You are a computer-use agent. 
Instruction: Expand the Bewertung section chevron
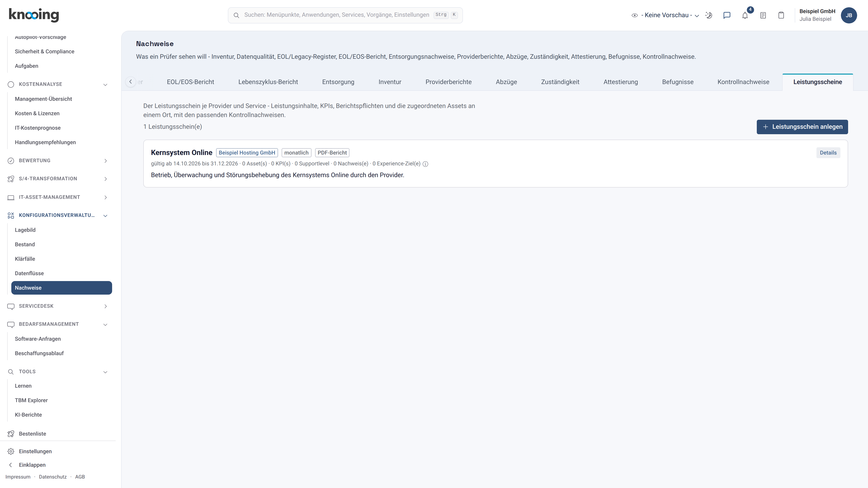(x=105, y=161)
